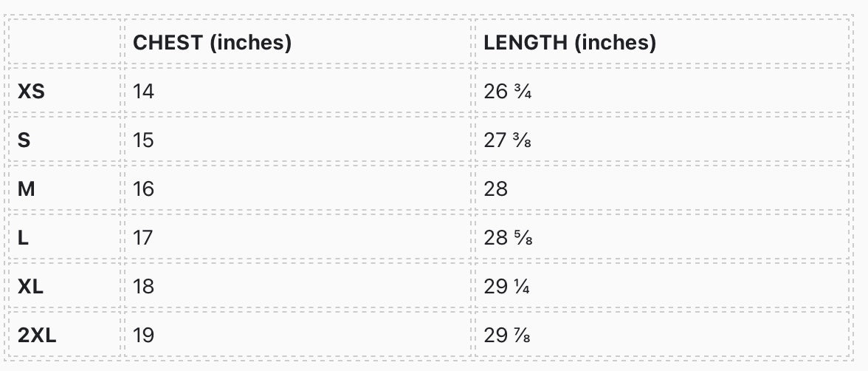The width and height of the screenshot is (868, 371).
Task: Click the XL size row label
Action: [x=31, y=286]
